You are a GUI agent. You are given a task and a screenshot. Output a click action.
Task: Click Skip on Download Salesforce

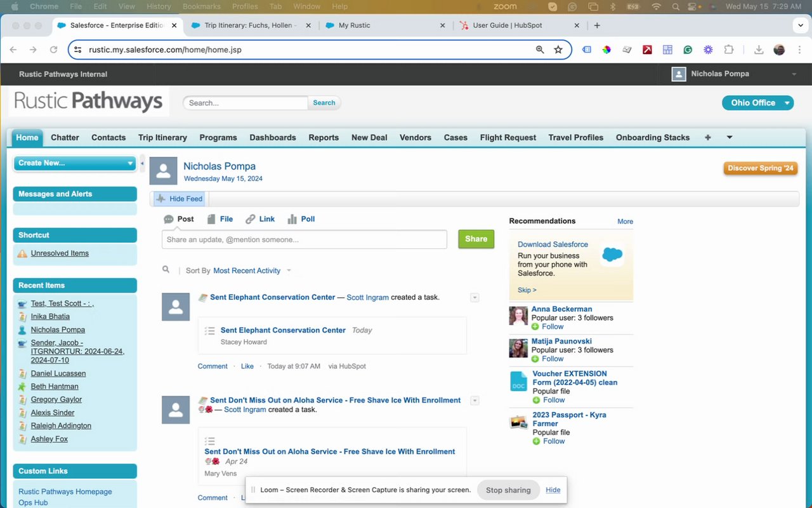pyautogui.click(x=527, y=290)
